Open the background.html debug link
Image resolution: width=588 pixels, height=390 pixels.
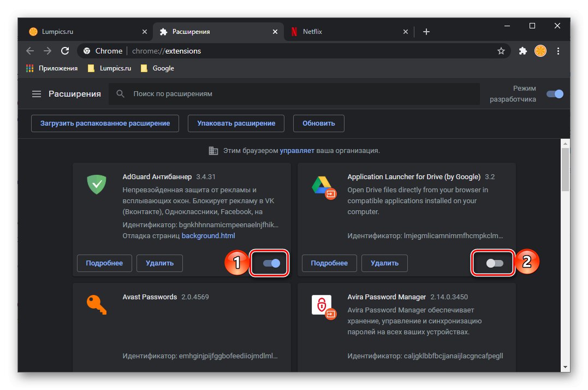coord(209,236)
